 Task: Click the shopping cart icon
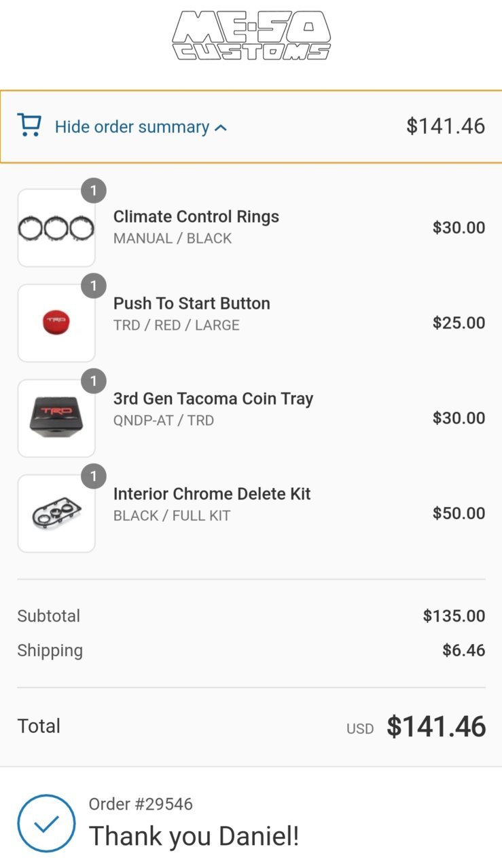coord(29,126)
